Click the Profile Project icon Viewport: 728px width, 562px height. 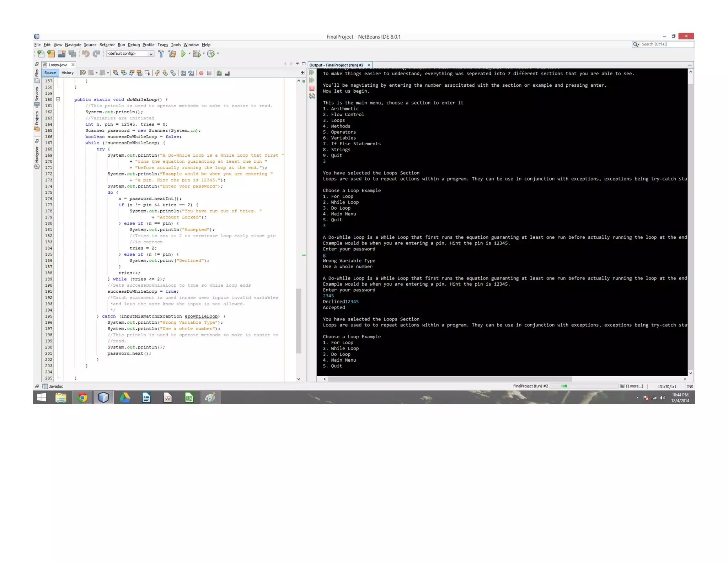click(x=211, y=54)
